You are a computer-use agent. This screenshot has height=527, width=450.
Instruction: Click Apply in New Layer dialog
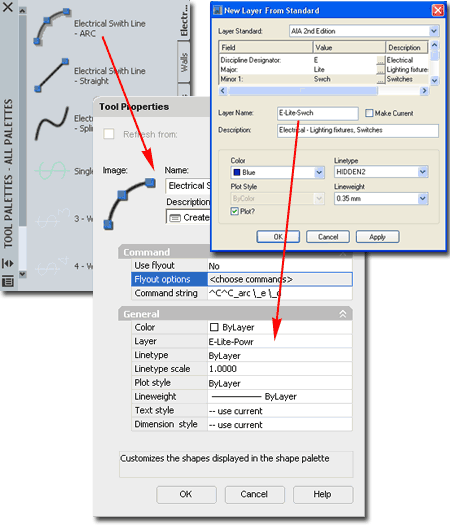tap(377, 237)
